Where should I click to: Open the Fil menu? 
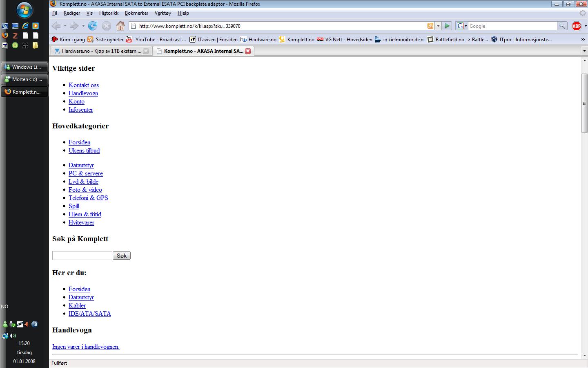tap(54, 13)
